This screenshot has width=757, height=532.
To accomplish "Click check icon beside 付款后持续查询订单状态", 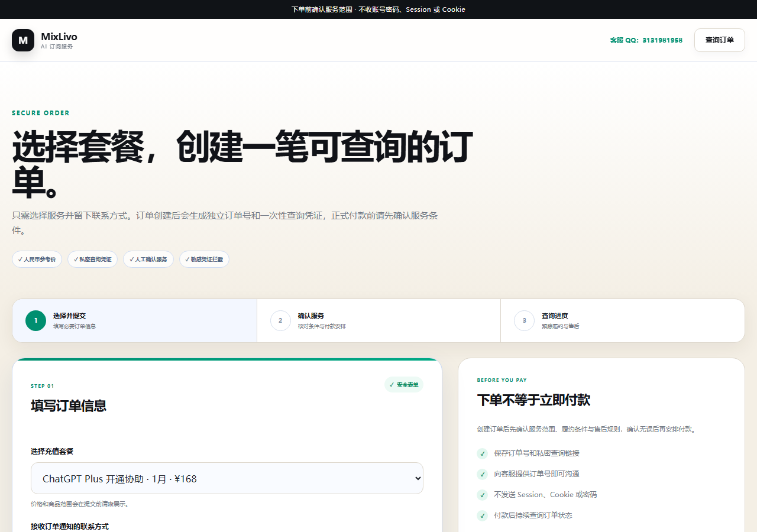I will [482, 515].
